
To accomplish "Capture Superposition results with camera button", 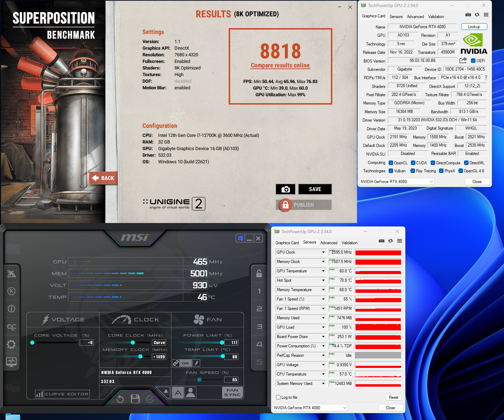I will click(x=285, y=189).
